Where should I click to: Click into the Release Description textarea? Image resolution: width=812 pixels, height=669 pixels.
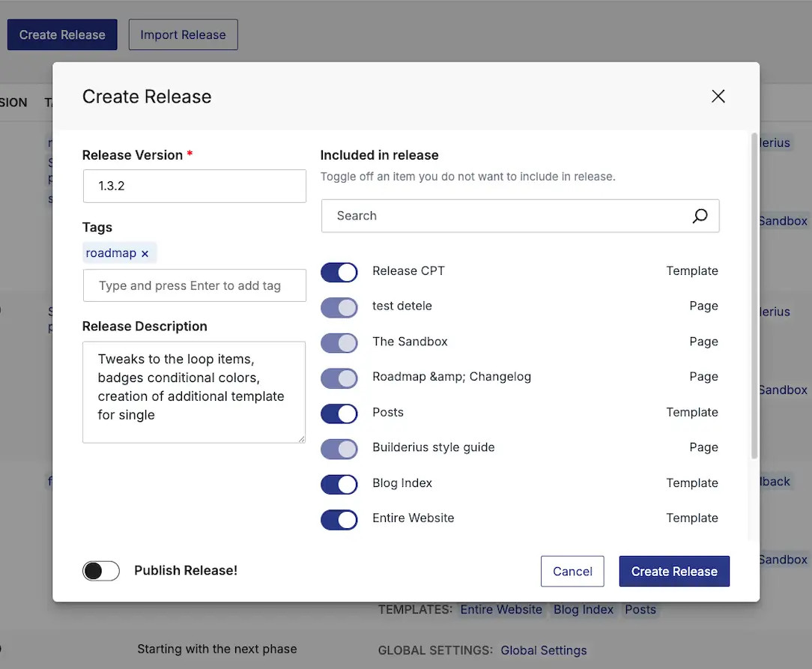[x=194, y=392]
